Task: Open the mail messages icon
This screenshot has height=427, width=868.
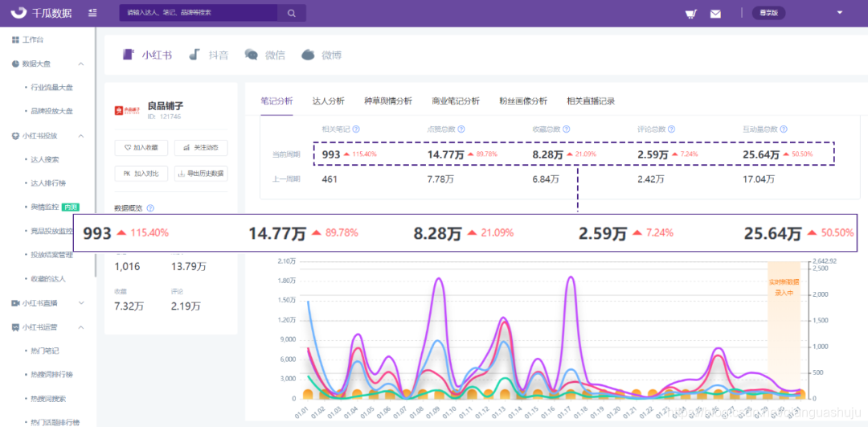Action: tap(716, 14)
